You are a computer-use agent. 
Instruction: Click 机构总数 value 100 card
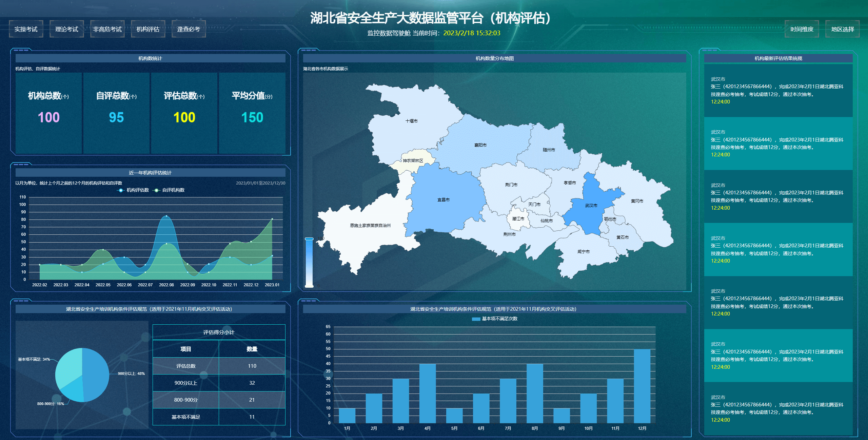click(48, 113)
